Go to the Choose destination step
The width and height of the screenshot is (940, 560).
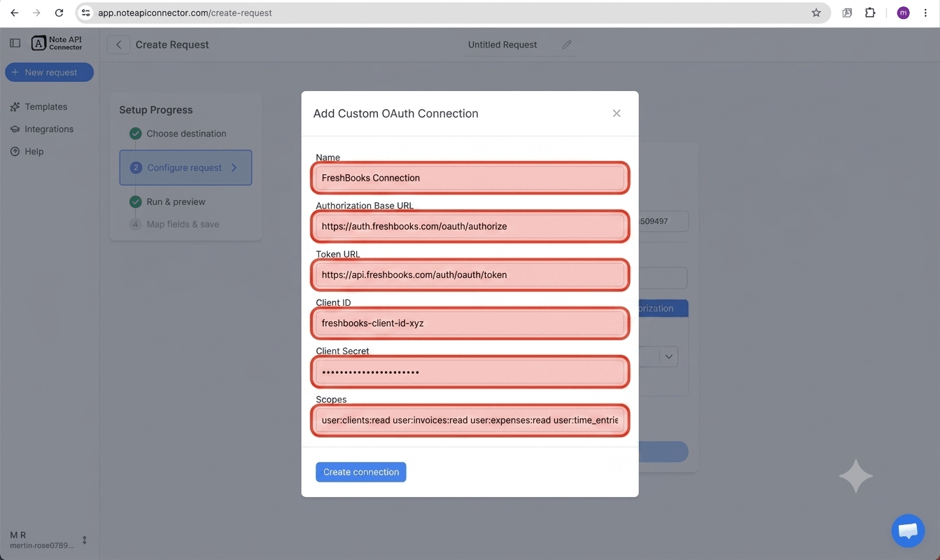185,134
